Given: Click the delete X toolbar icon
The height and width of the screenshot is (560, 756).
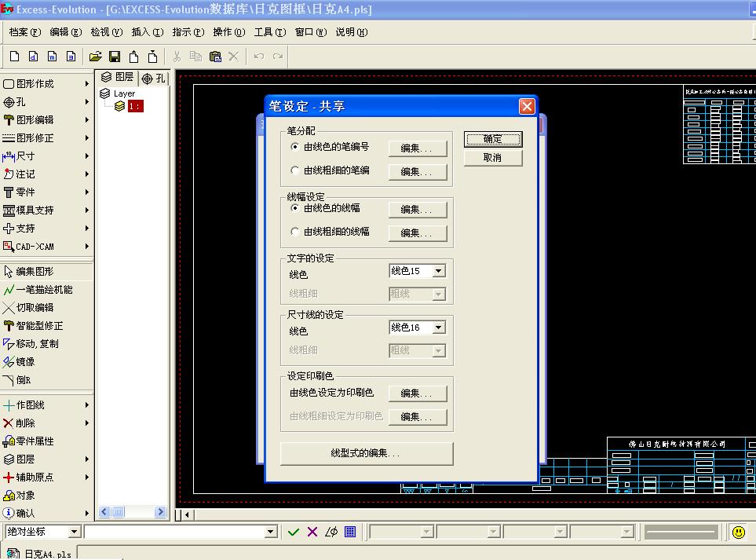Looking at the screenshot, I should pyautogui.click(x=234, y=57).
